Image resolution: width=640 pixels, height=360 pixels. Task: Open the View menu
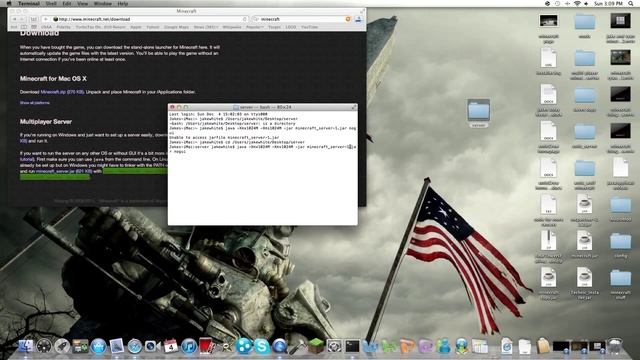(x=82, y=3)
